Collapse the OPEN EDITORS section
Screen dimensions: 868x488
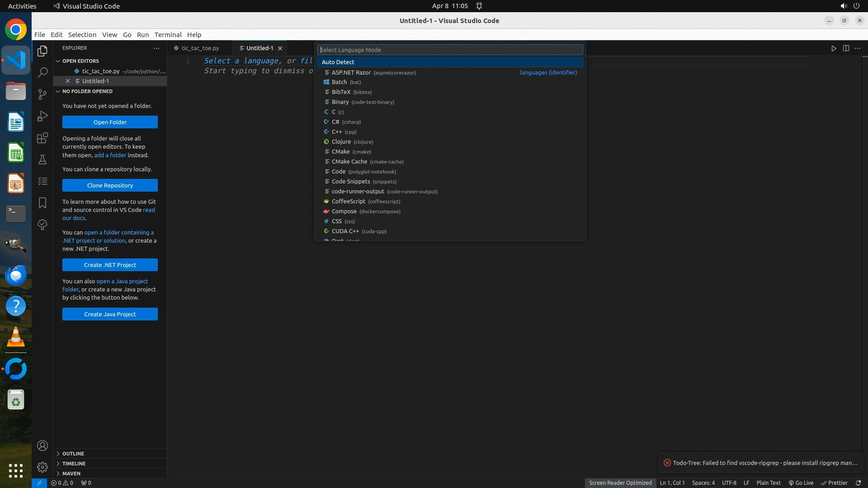(80, 61)
